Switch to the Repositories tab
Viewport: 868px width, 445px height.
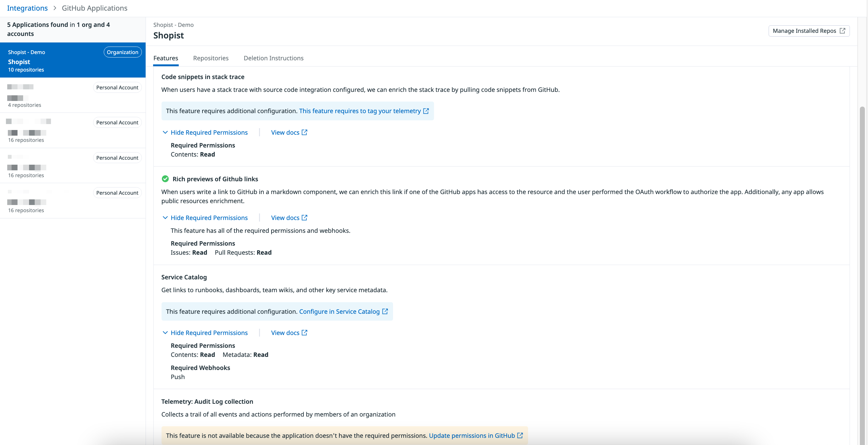[211, 58]
